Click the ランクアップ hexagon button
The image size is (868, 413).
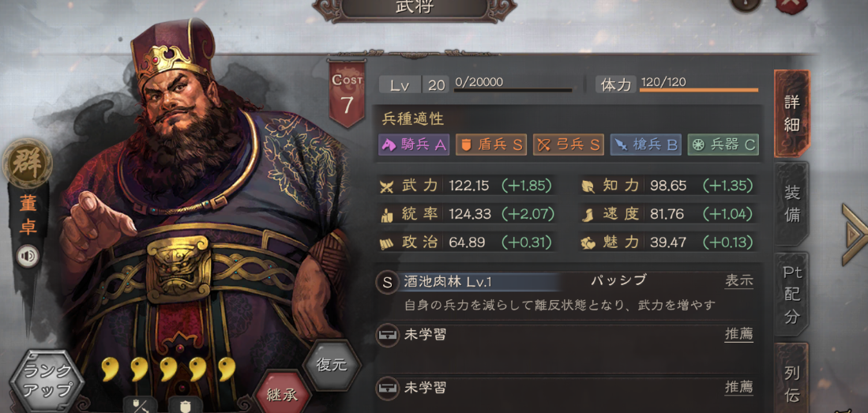pos(47,381)
